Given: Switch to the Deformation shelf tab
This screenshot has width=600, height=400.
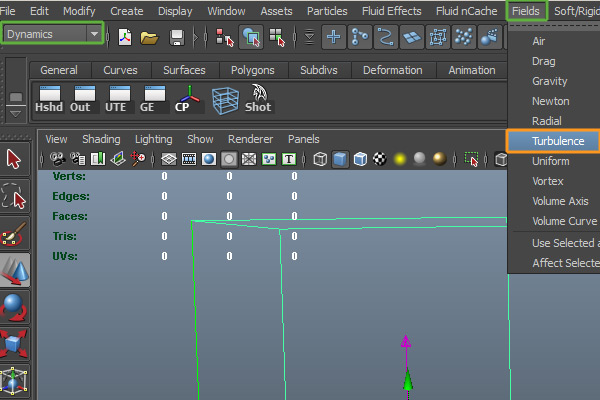Looking at the screenshot, I should (393, 70).
